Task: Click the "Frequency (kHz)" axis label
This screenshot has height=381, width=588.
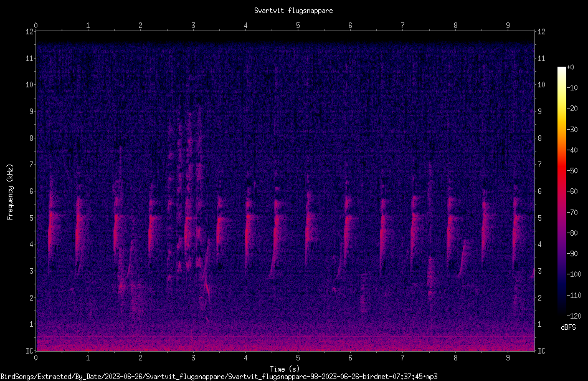Action: tap(10, 192)
